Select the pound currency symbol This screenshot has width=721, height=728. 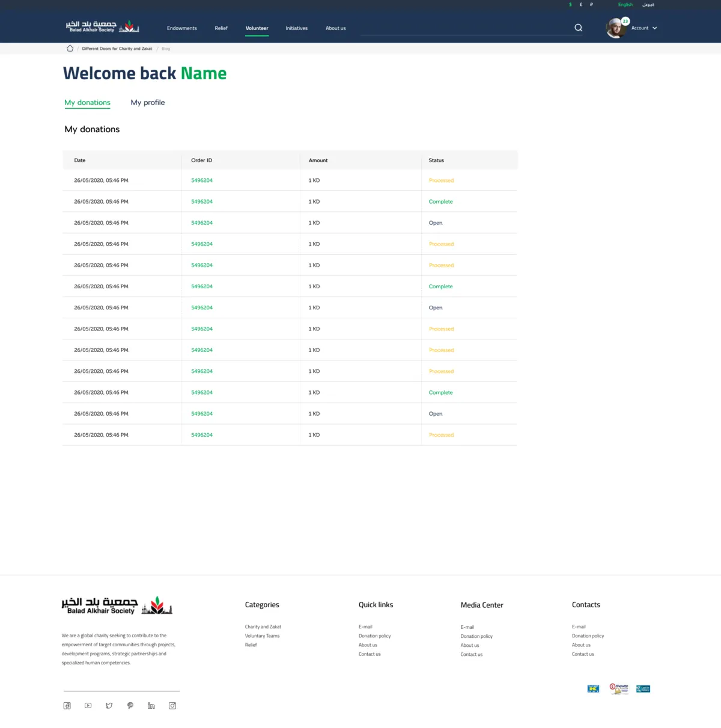pyautogui.click(x=581, y=5)
